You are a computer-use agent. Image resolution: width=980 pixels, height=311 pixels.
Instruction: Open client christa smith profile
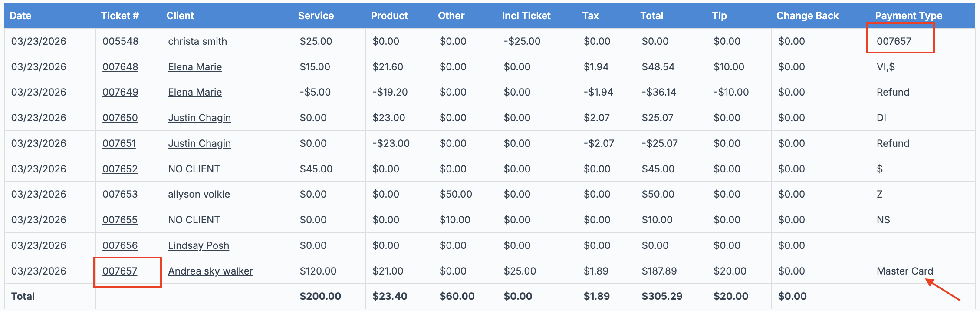197,41
